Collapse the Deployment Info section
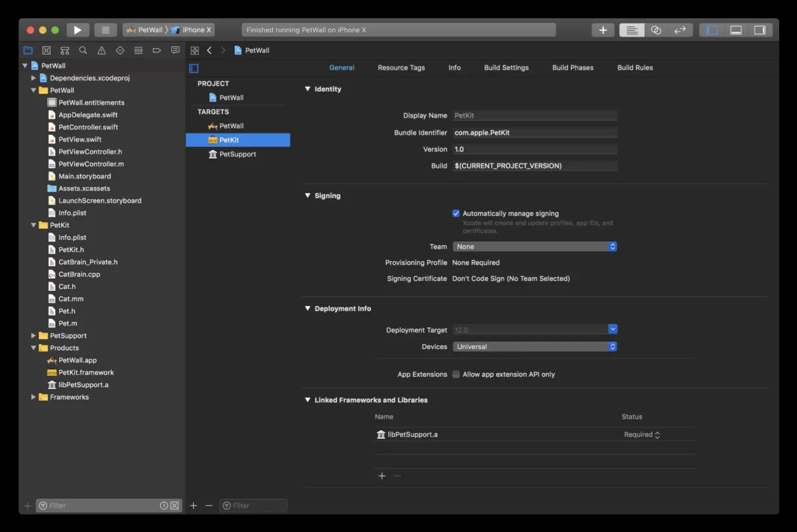This screenshot has height=532, width=797. pos(308,308)
